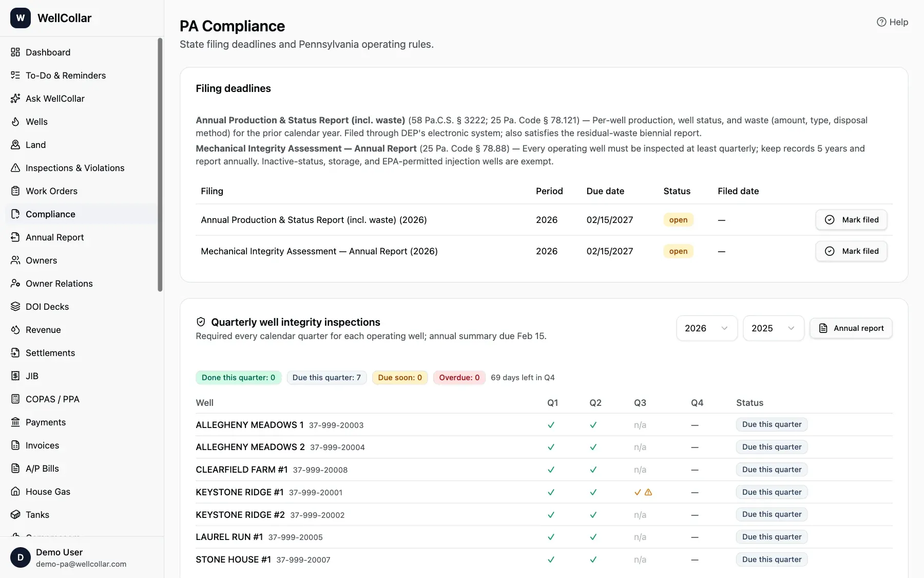This screenshot has height=578, width=924.
Task: Click the Q3 warning triangle for KEYSTONE RIDGE #1
Action: coord(648,492)
